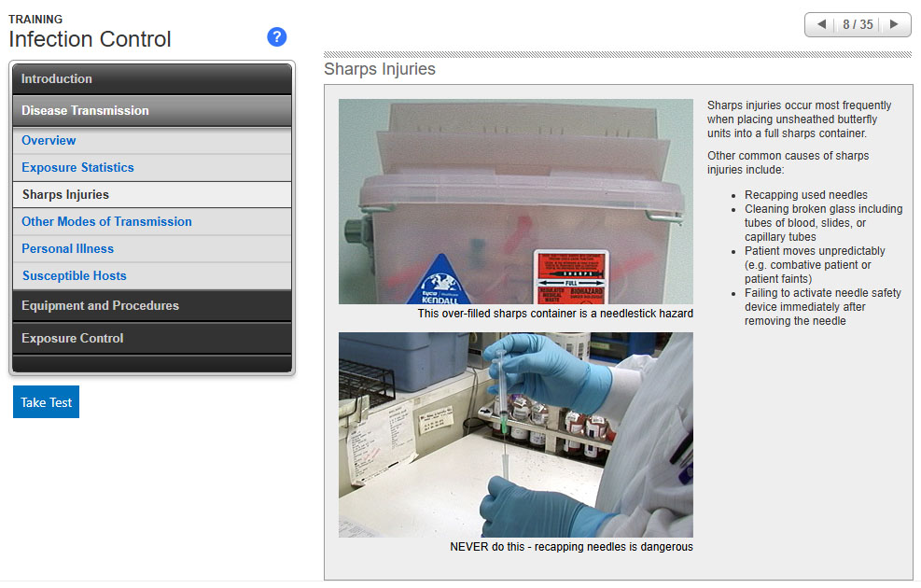Viewport: 921px width, 588px height.
Task: Open the Personal Illness topic
Action: (x=68, y=249)
